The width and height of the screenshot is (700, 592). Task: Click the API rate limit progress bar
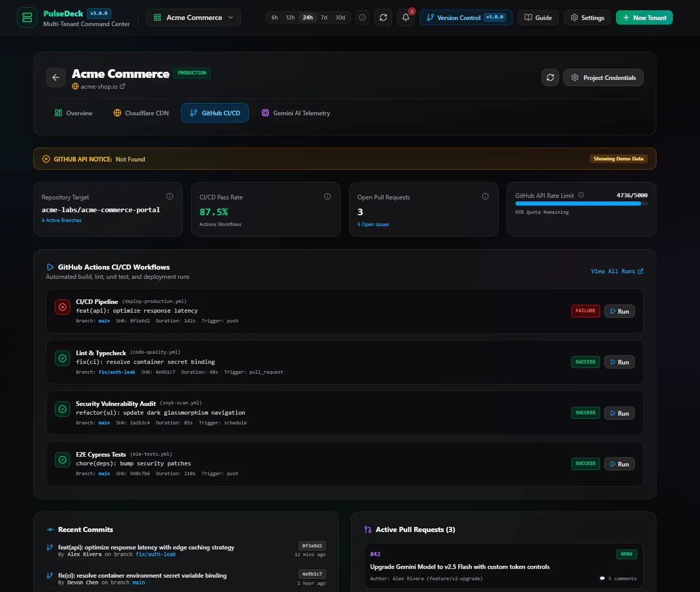tap(581, 203)
